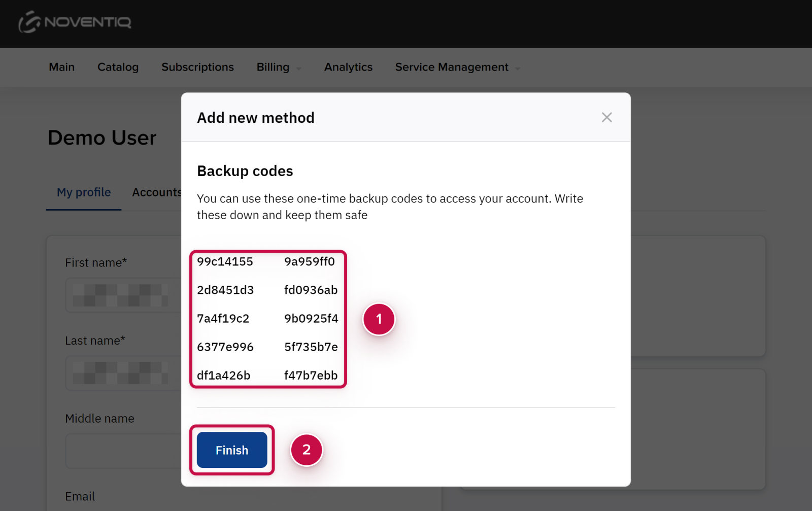
Task: Click the red step 1 marker
Action: 379,319
